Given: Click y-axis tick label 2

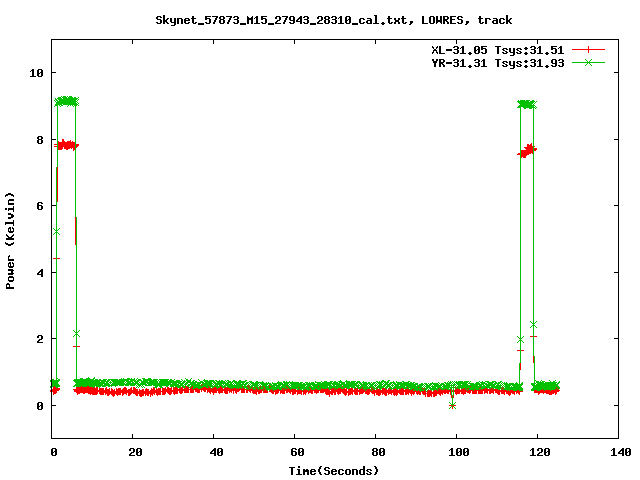Looking at the screenshot, I should click(40, 339).
